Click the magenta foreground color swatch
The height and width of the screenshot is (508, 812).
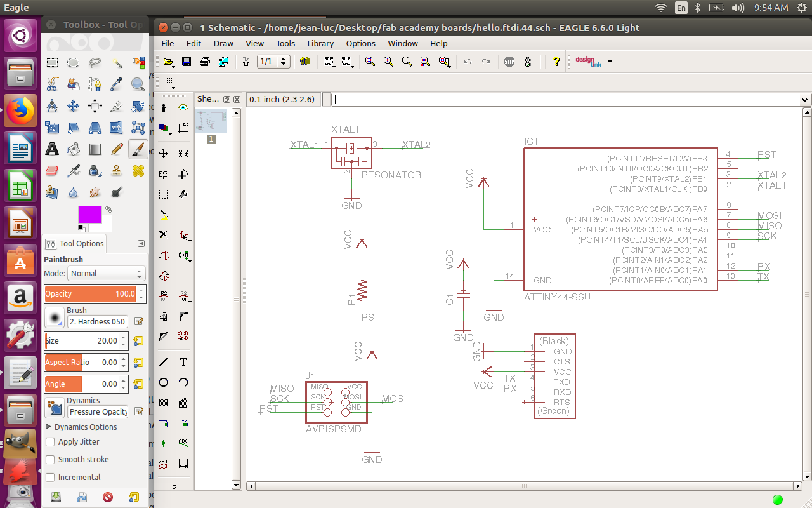click(x=89, y=214)
